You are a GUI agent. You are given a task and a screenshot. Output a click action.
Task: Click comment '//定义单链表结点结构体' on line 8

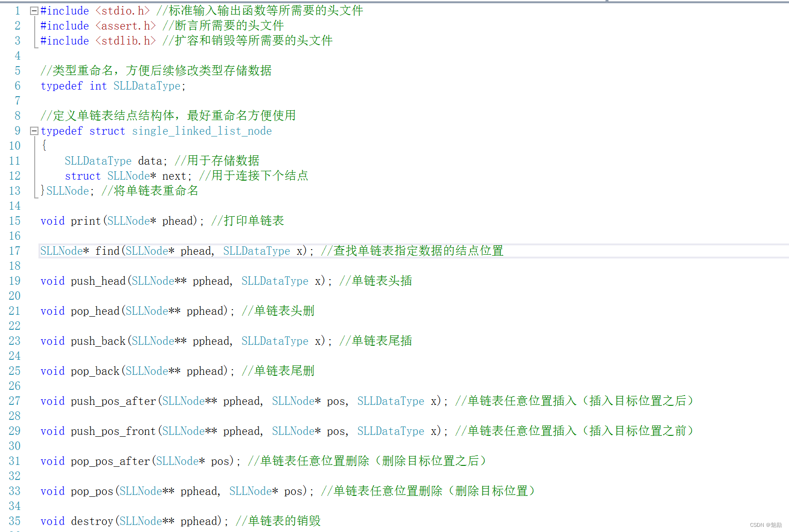click(x=107, y=116)
